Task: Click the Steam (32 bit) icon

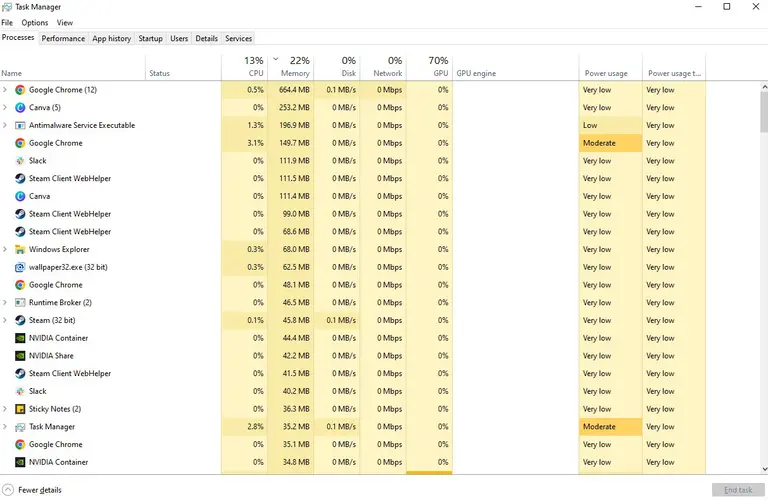Action: tap(20, 320)
